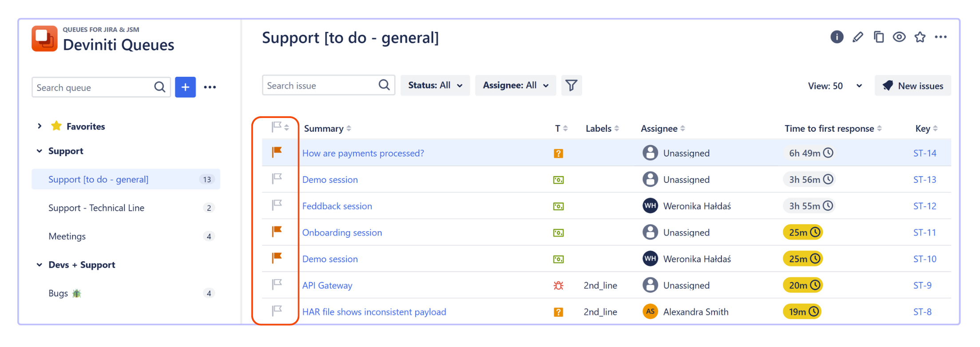Image resolution: width=980 pixels, height=347 pixels.
Task: Edit the queue with pencil icon
Action: (x=858, y=37)
